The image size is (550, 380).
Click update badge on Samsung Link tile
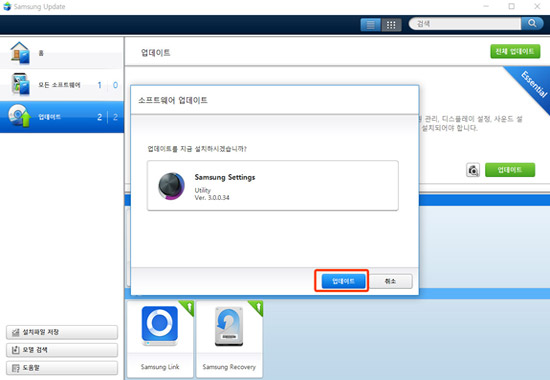188,307
